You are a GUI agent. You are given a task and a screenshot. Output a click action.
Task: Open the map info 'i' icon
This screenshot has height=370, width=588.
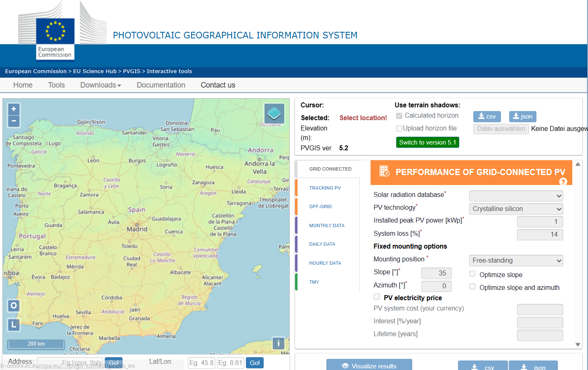(x=279, y=343)
